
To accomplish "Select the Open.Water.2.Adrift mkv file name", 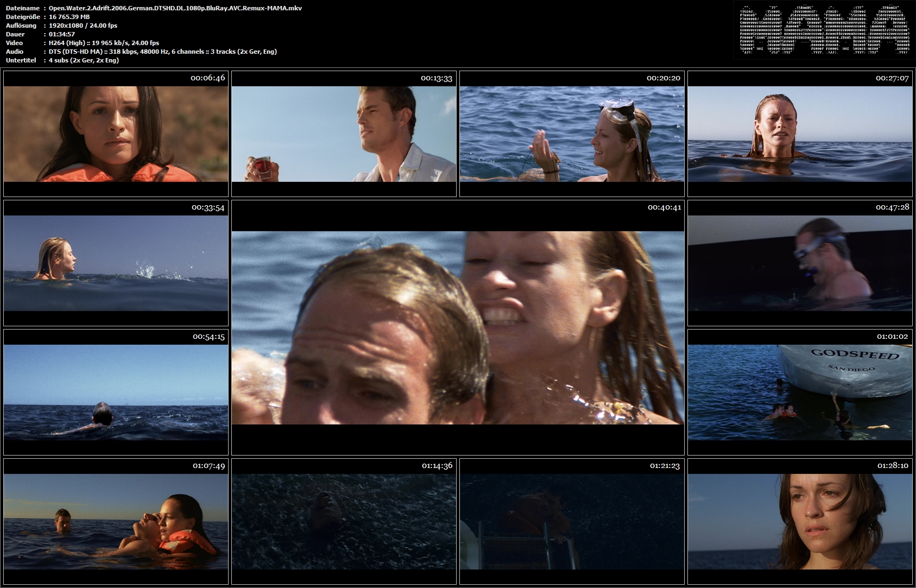I will tap(175, 8).
